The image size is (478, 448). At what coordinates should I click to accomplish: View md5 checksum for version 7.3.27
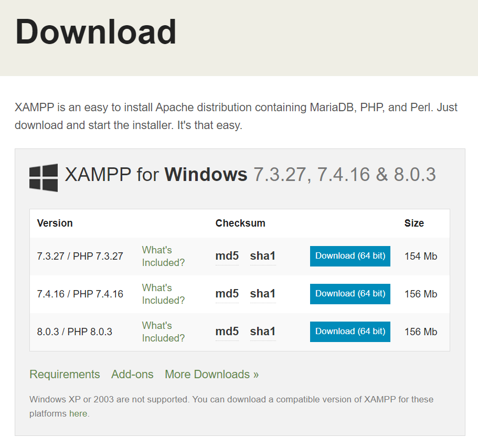click(227, 256)
